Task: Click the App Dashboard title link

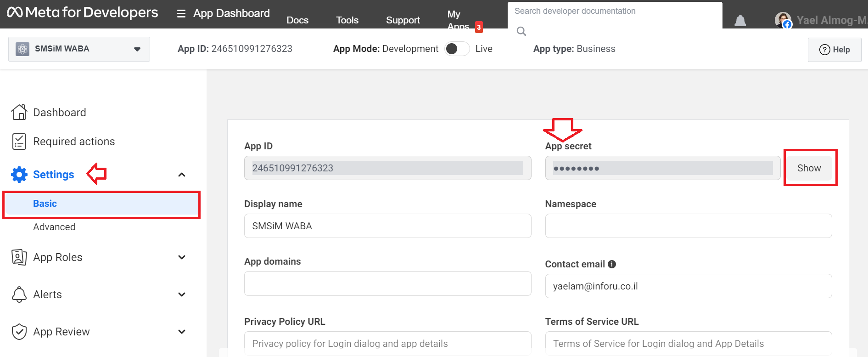Action: tap(231, 13)
